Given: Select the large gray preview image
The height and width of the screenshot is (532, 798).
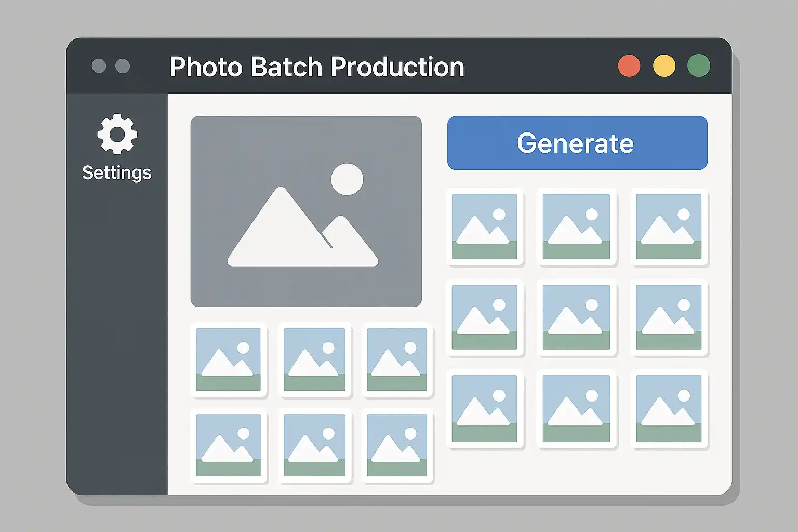Looking at the screenshot, I should 306,211.
